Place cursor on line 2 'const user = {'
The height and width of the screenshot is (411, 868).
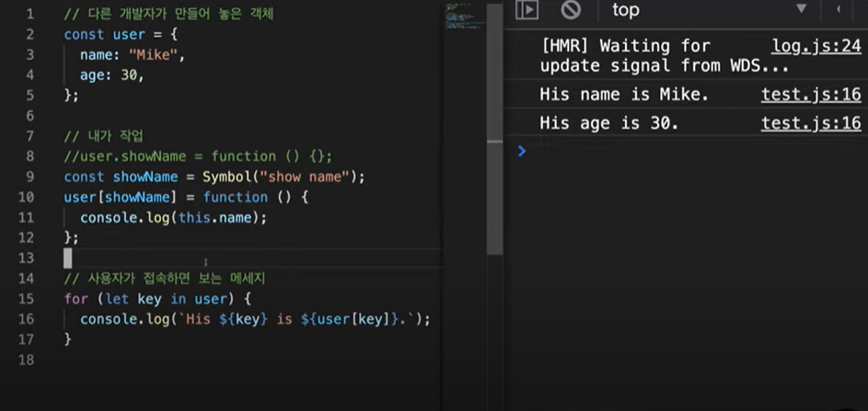click(121, 35)
